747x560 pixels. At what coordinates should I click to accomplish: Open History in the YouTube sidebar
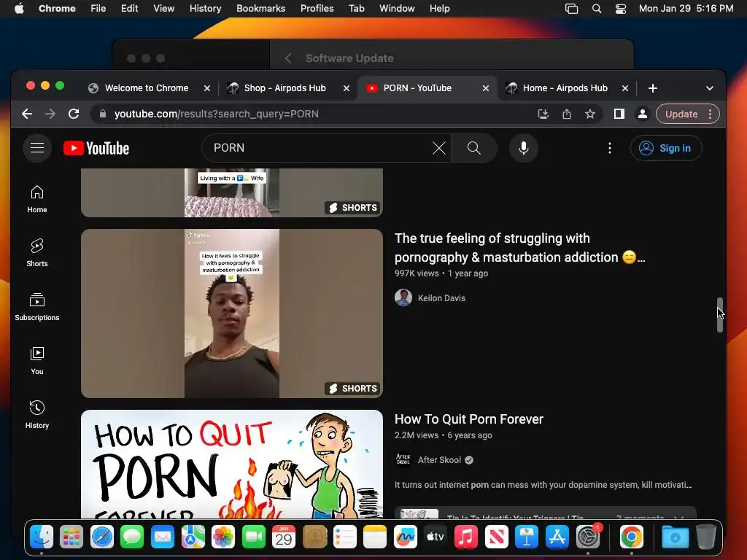point(37,415)
